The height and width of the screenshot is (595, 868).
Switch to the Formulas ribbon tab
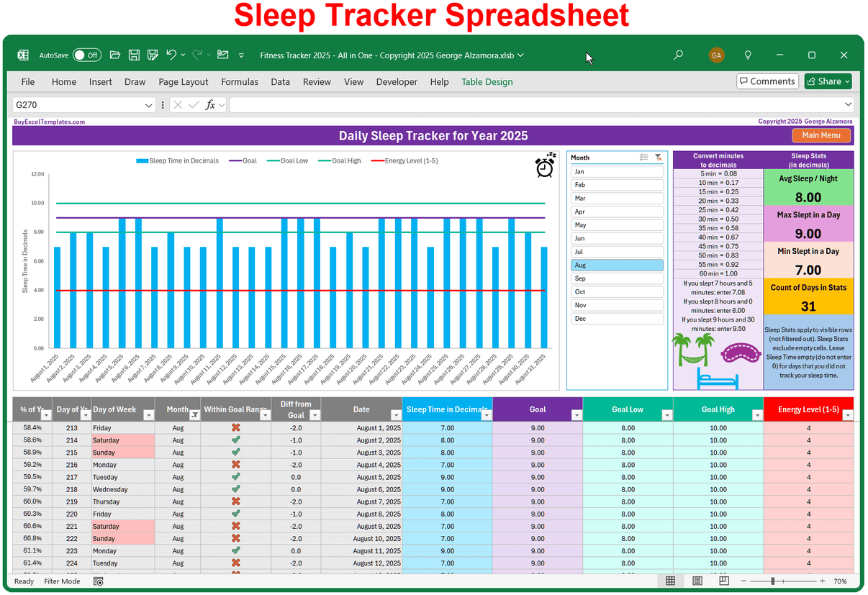[x=240, y=81]
